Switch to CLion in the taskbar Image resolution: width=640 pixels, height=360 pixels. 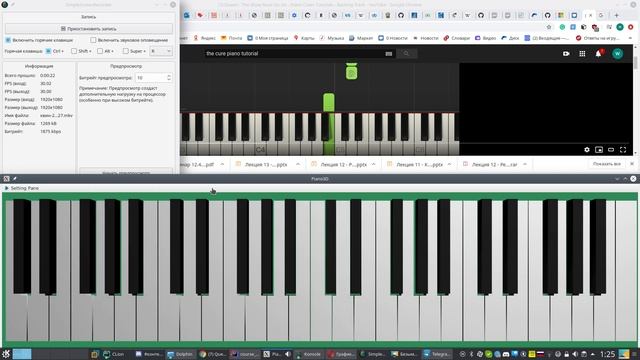pos(113,354)
